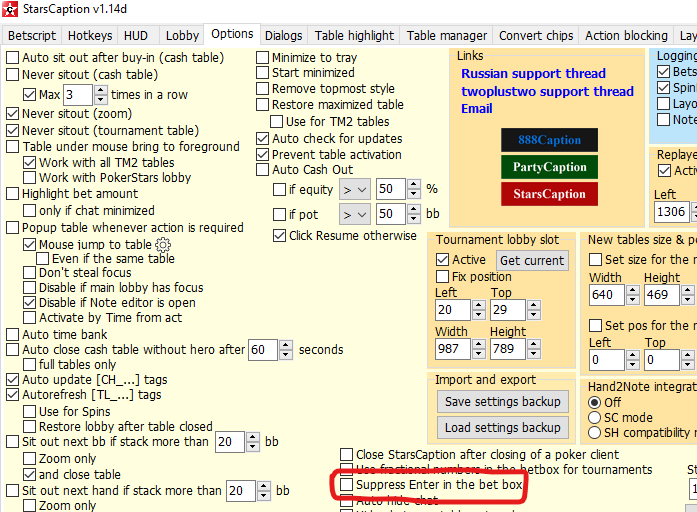The width and height of the screenshot is (697, 512).
Task: Toggle Highlight bet amount checkbox
Action: pyautogui.click(x=12, y=194)
